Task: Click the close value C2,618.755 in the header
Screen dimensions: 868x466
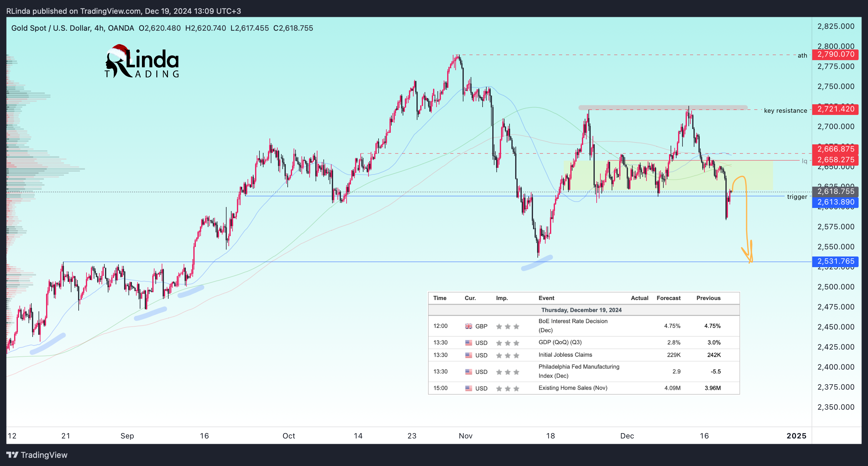Action: click(x=293, y=28)
